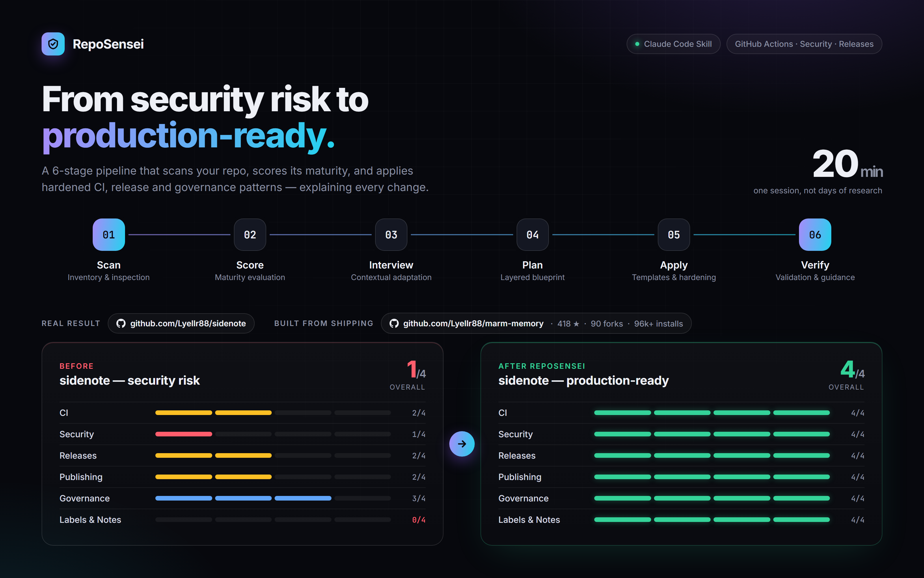Click the GitHub icon beside marm-memory link
Image resolution: width=924 pixels, height=578 pixels.
coord(394,323)
